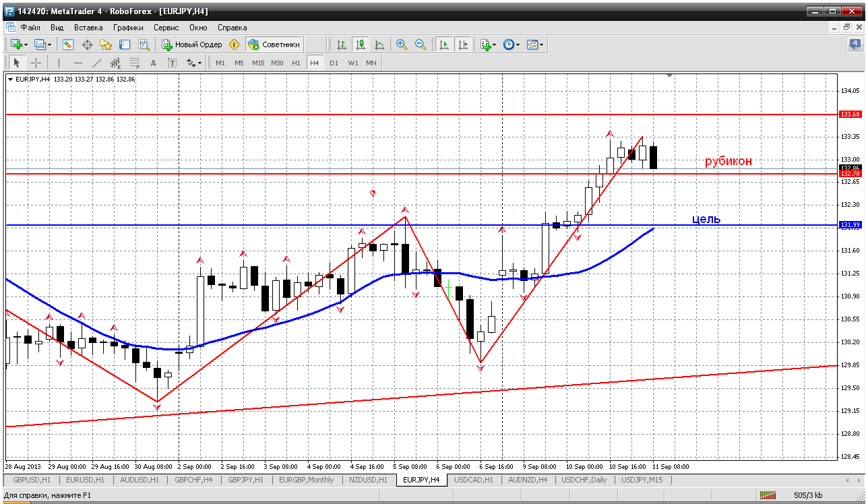Select the H4 timeframe
Viewport: 868px width, 504px height.
click(x=314, y=63)
